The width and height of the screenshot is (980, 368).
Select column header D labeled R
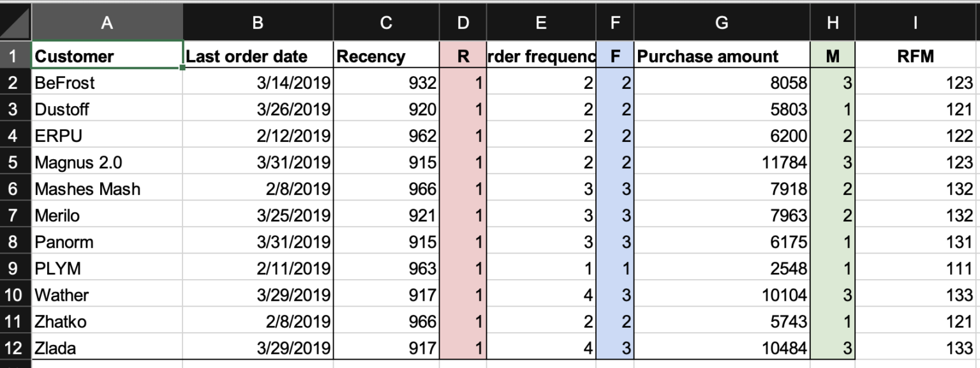tap(463, 22)
